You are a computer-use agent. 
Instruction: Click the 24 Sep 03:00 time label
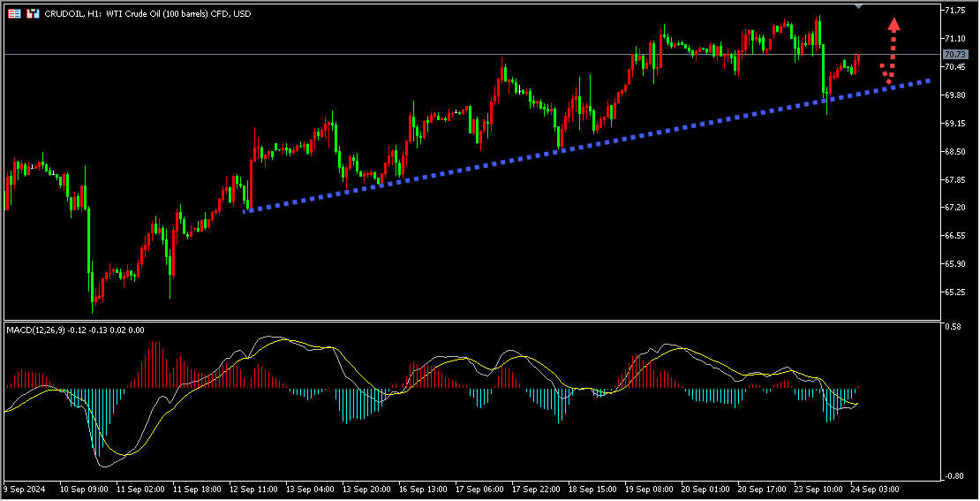[x=875, y=490]
